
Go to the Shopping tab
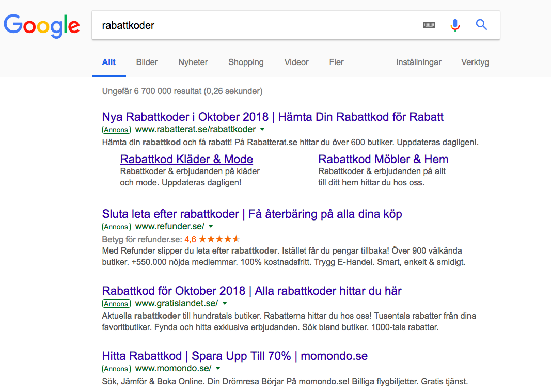(246, 62)
